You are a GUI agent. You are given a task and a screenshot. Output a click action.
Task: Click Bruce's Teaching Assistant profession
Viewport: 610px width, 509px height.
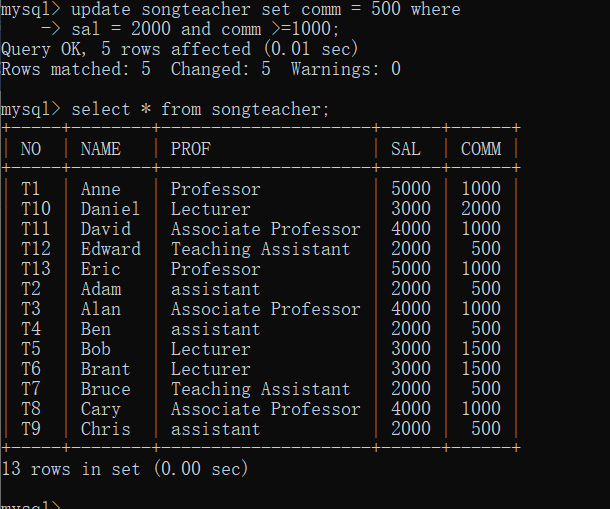click(x=260, y=389)
